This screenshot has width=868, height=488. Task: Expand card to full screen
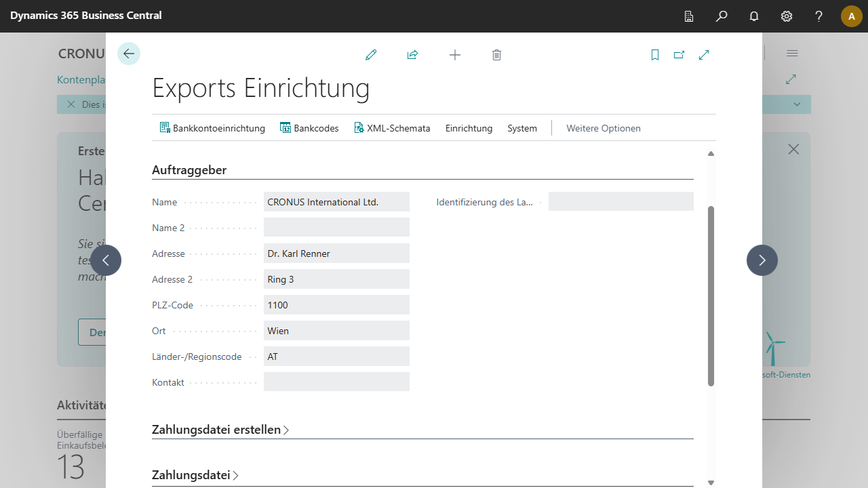pos(704,55)
